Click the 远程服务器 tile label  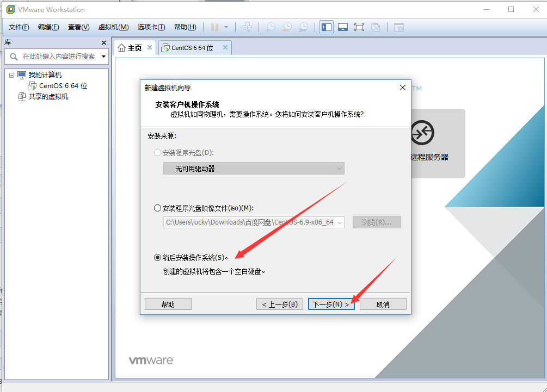tap(429, 157)
